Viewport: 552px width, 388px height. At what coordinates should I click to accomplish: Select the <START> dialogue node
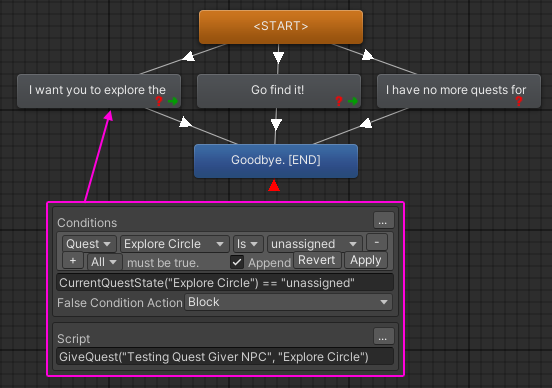click(x=281, y=27)
